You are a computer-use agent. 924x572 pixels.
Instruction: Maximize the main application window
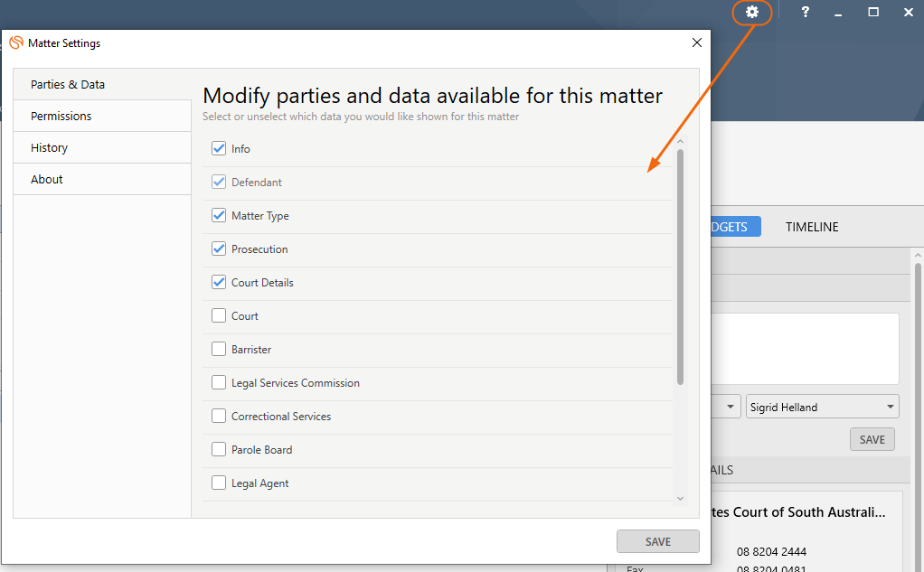[873, 12]
